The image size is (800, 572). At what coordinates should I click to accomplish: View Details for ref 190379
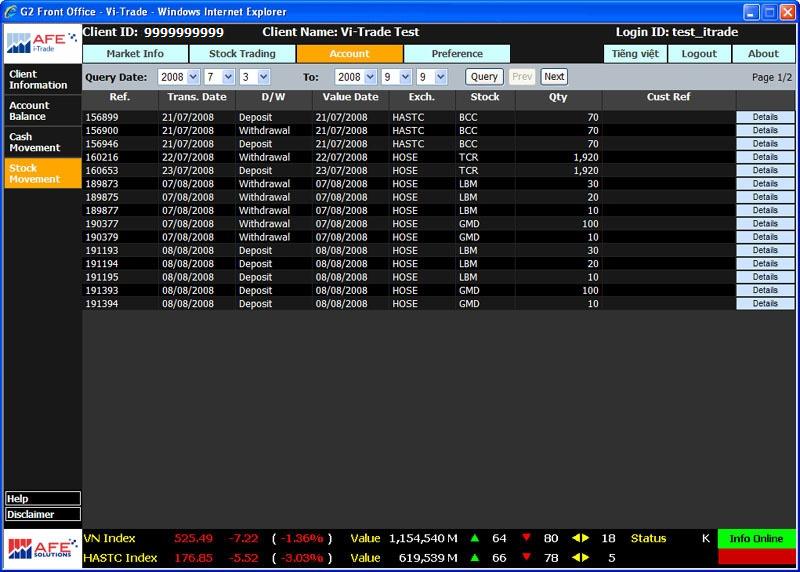[765, 237]
